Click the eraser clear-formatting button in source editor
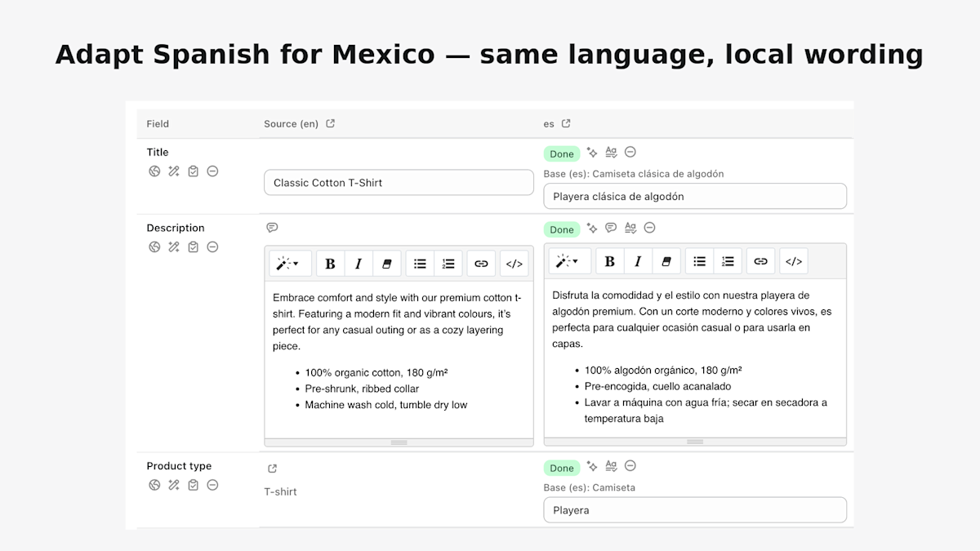Screen dimensions: 980x551 coord(387,264)
